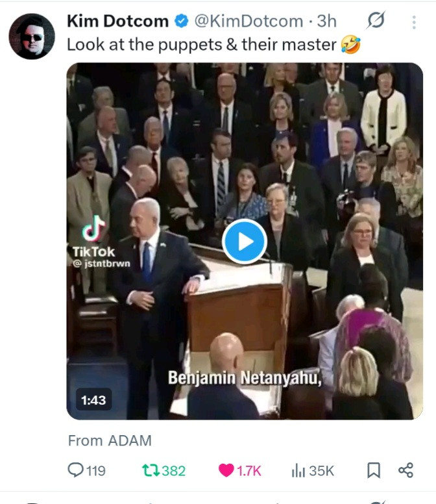Open the Kim Dotcom display name

point(117,21)
